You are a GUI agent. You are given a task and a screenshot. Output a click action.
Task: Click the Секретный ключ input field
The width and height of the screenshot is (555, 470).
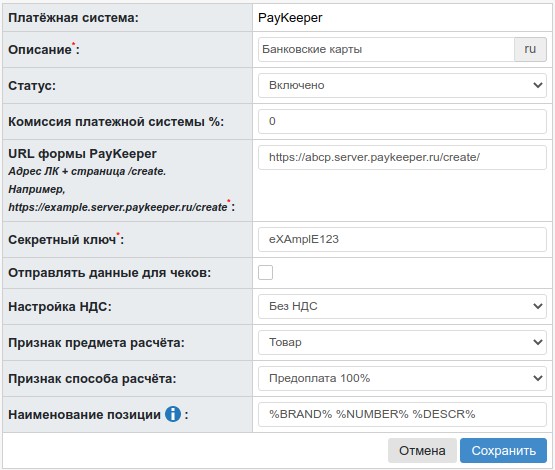coord(402,240)
